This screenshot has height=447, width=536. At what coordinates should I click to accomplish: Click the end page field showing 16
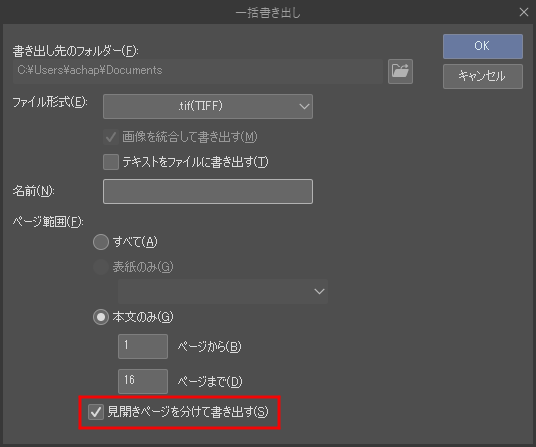[143, 381]
